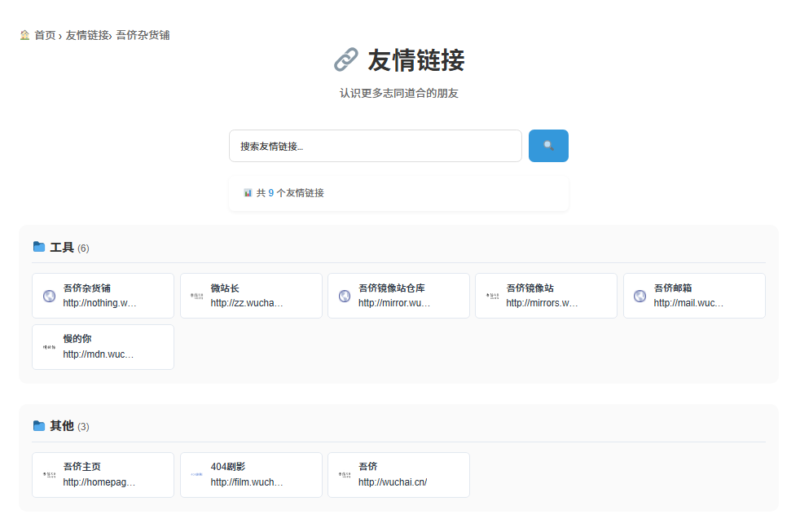Focus the 搜索友情链接 search field
The image size is (800, 532).
click(x=376, y=146)
